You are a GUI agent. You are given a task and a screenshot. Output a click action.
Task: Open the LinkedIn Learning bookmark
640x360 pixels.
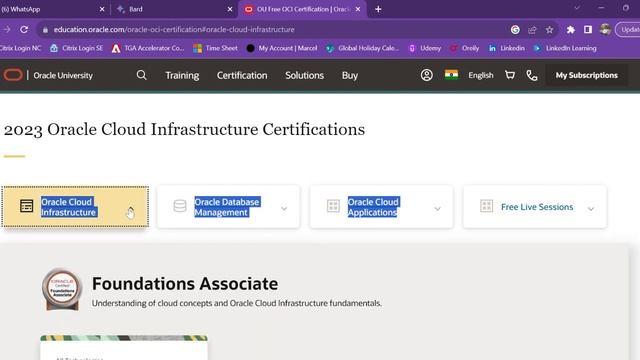point(564,48)
